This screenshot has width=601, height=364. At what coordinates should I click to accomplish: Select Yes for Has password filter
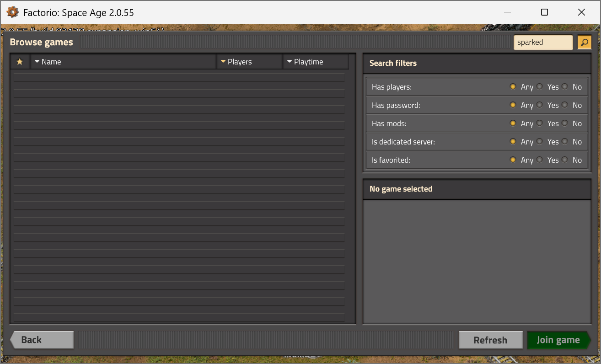540,105
